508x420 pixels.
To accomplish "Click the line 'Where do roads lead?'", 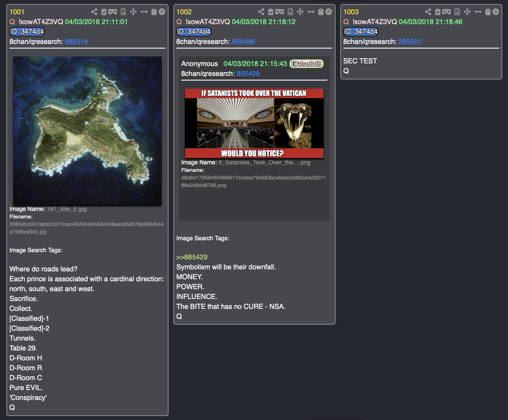I will [x=43, y=269].
